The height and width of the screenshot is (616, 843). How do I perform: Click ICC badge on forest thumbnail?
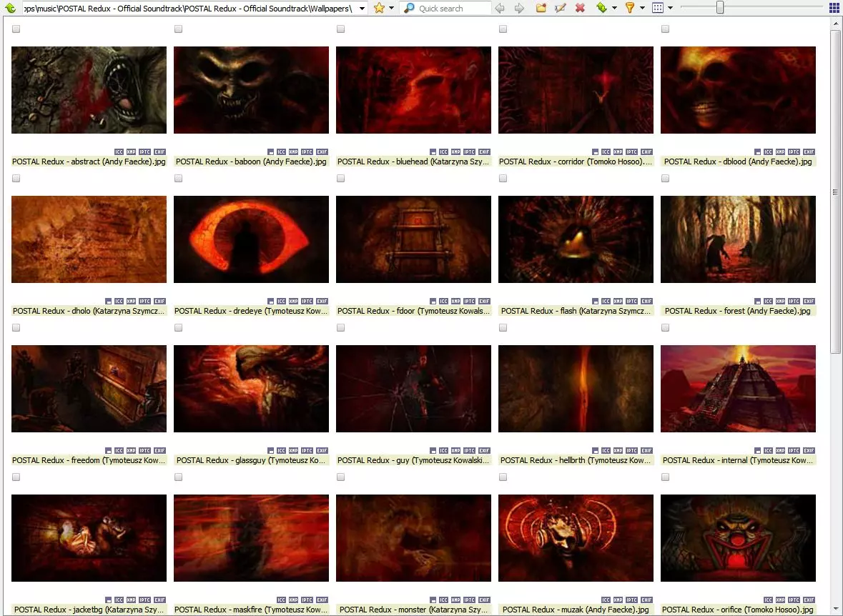pos(768,302)
